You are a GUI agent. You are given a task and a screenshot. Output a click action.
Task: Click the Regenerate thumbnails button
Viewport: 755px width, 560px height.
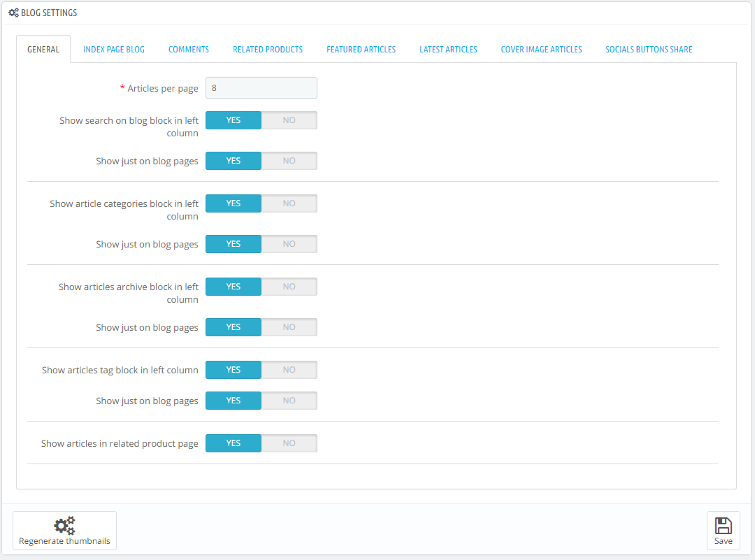pyautogui.click(x=64, y=531)
